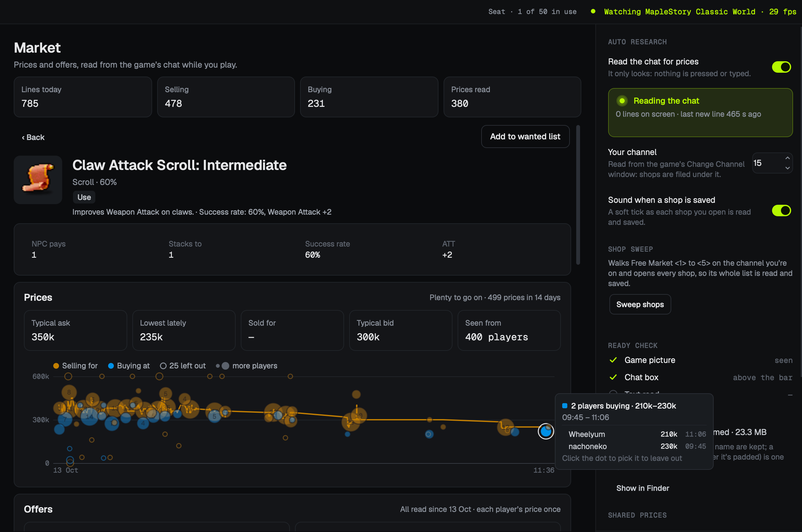Open the Seen from 400 players card
The image size is (802, 532).
(509, 330)
